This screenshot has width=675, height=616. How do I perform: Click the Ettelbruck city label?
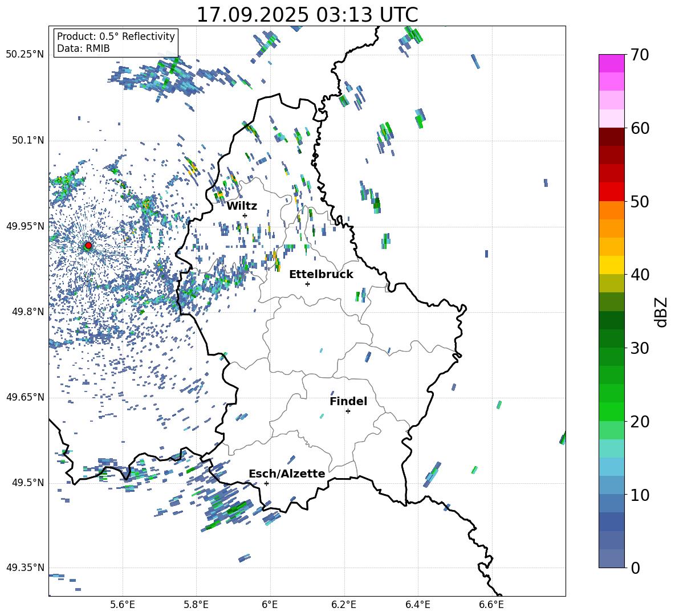(x=321, y=274)
